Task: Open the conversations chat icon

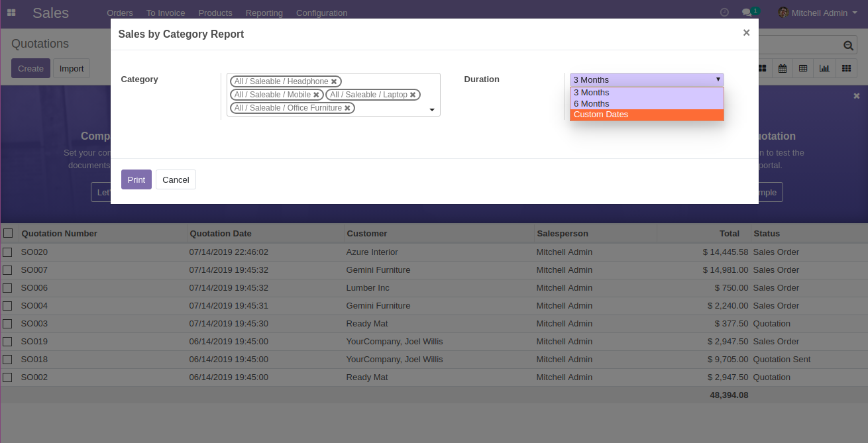Action: coord(747,13)
